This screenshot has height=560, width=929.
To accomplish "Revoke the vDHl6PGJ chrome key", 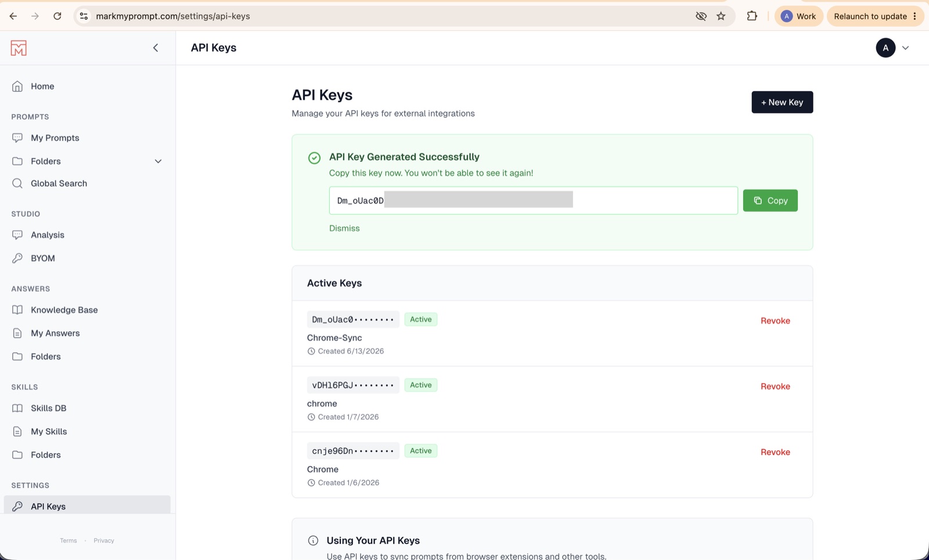I will pyautogui.click(x=775, y=386).
